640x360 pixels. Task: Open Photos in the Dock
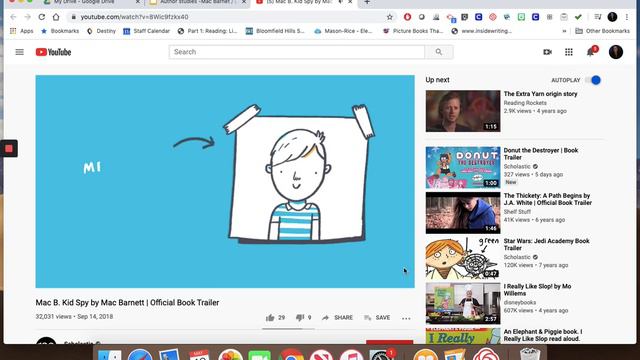click(230, 355)
